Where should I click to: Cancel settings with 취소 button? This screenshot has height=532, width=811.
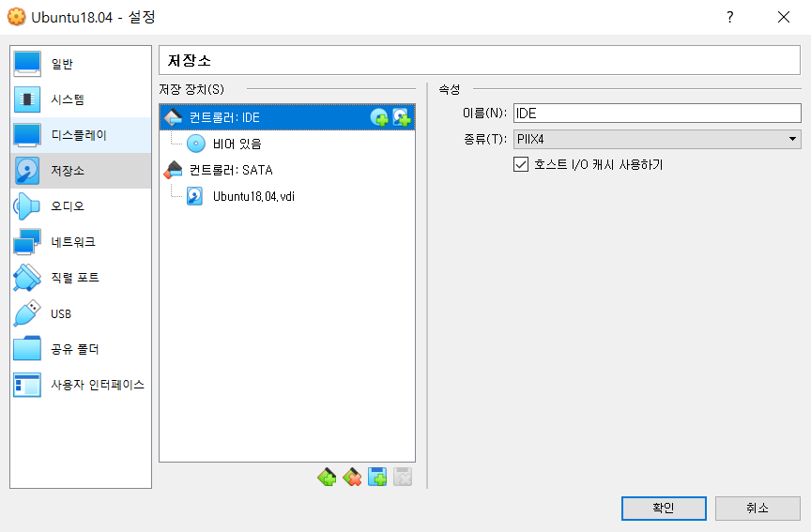click(757, 509)
